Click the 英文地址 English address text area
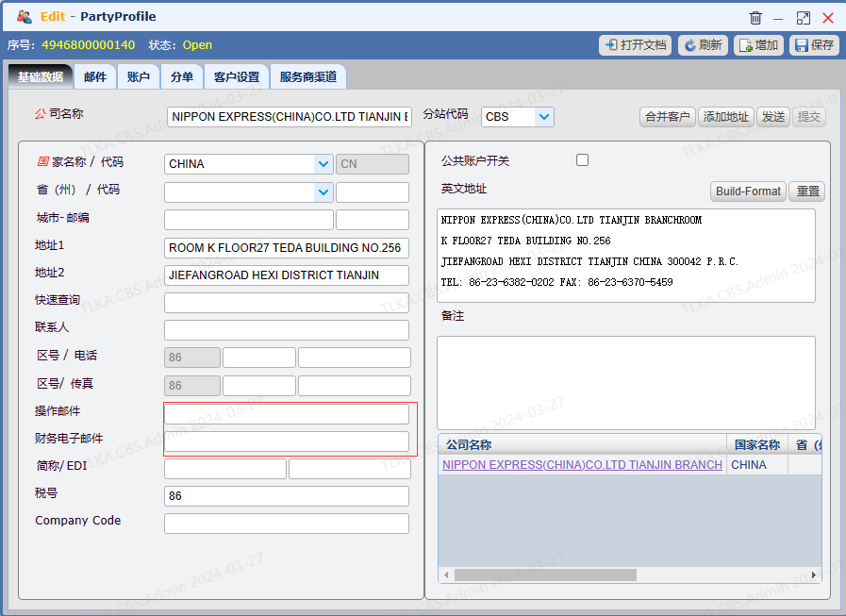This screenshot has width=846, height=616. coord(626,256)
